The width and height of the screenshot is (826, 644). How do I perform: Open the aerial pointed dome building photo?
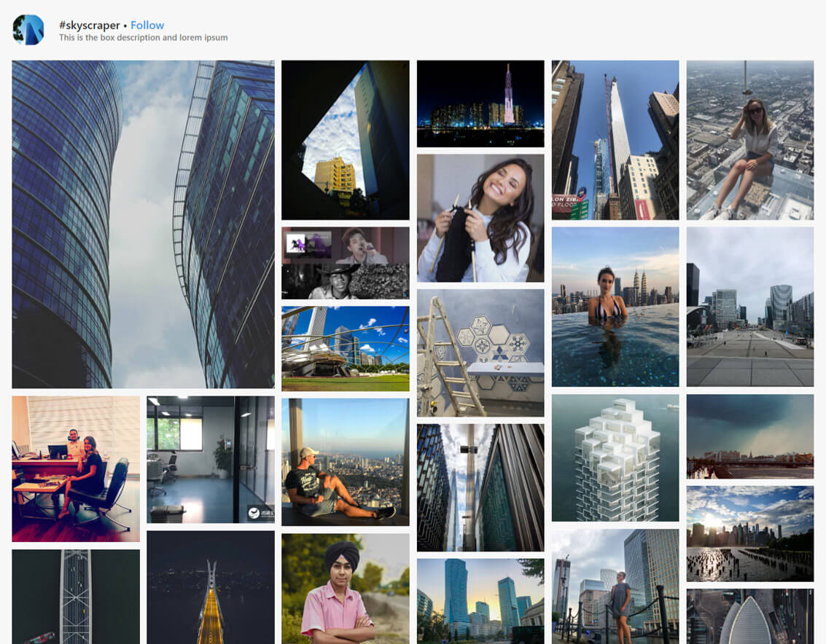coord(750,616)
